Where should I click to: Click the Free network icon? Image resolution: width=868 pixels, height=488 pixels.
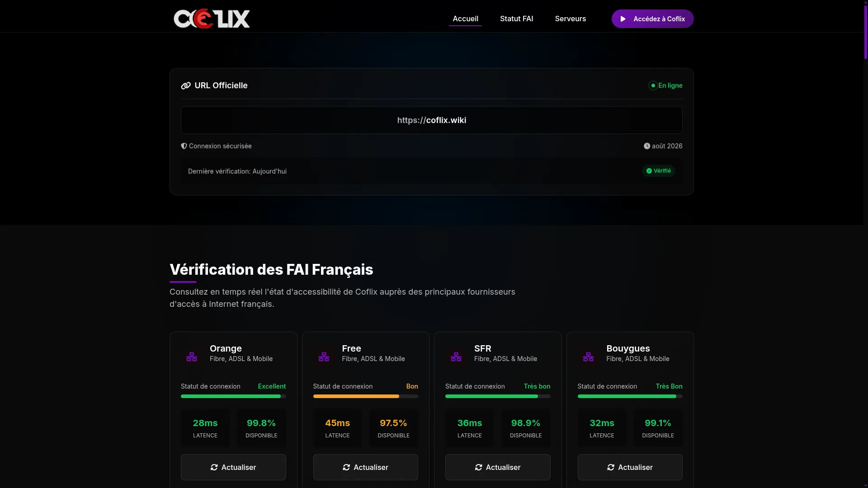[324, 357]
